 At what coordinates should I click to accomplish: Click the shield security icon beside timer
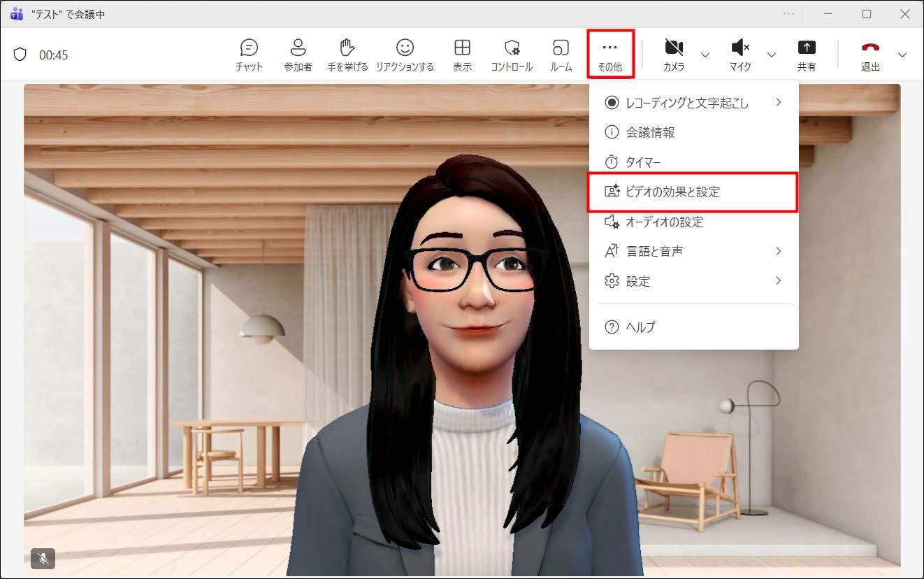(x=20, y=55)
